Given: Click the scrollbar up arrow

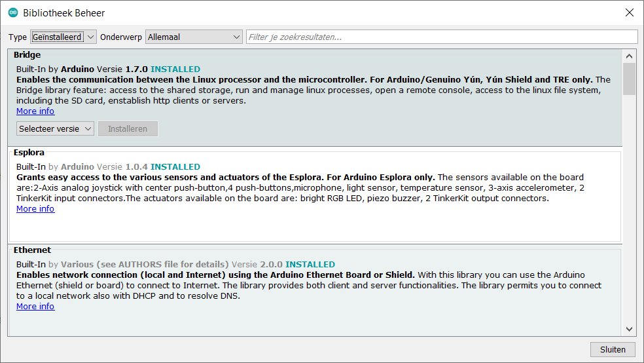Looking at the screenshot, I should click(x=629, y=56).
